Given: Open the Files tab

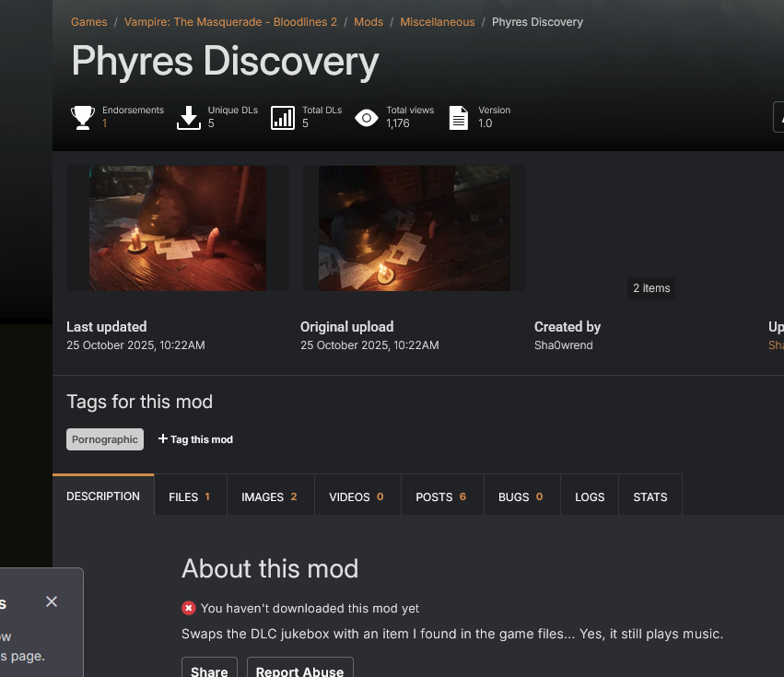Looking at the screenshot, I should pos(191,496).
